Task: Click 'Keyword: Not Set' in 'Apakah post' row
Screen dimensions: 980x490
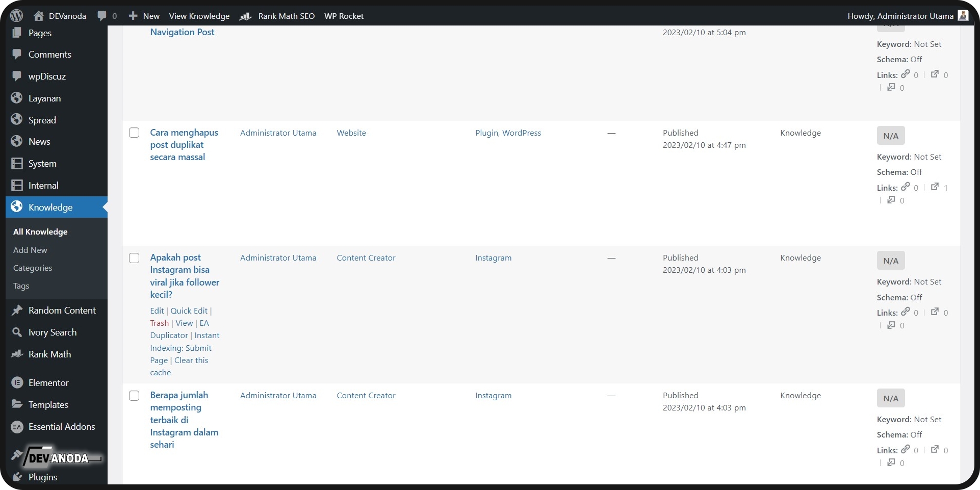Action: (x=909, y=281)
